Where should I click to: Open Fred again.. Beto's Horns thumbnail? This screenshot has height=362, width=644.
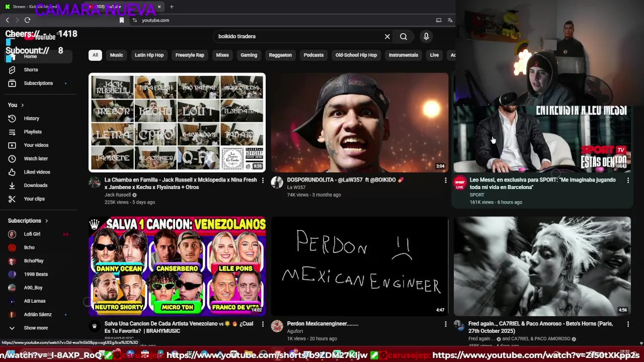click(x=542, y=266)
